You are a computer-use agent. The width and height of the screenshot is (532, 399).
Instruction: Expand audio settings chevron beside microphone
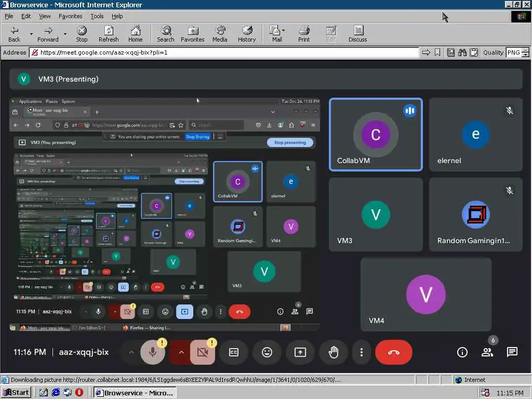pos(131,352)
